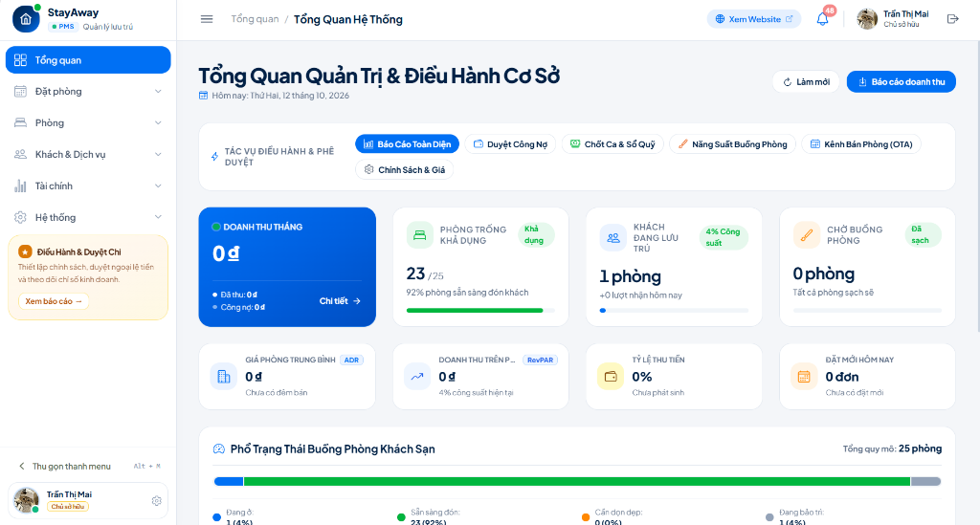Click the calendar icon on Đặt Mới Hôm Nay card
The image size is (980, 525).
tap(804, 377)
